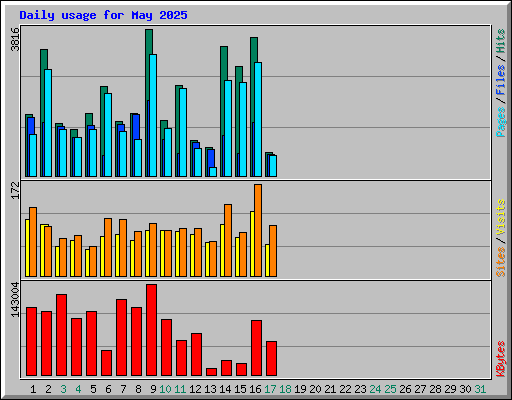Click the 3816 y-axis value

15,39
